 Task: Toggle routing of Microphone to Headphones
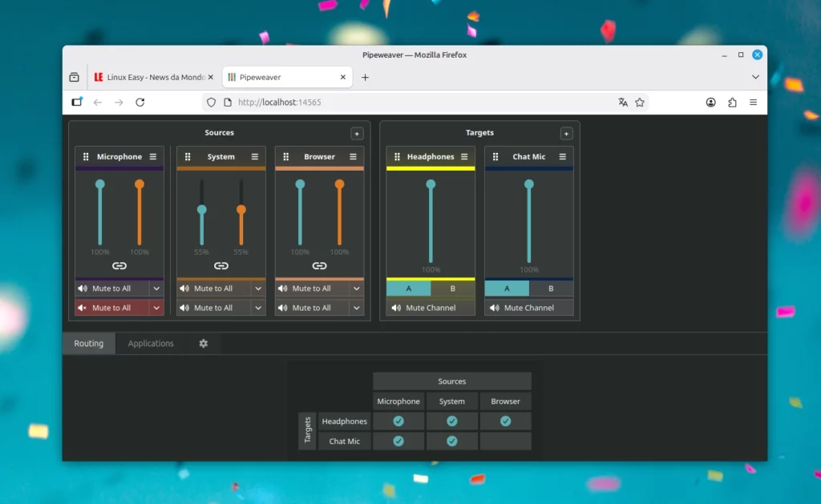point(398,421)
